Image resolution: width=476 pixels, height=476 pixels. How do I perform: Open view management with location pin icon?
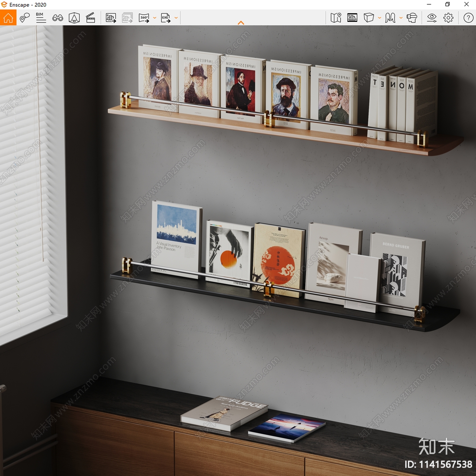tap(25, 18)
